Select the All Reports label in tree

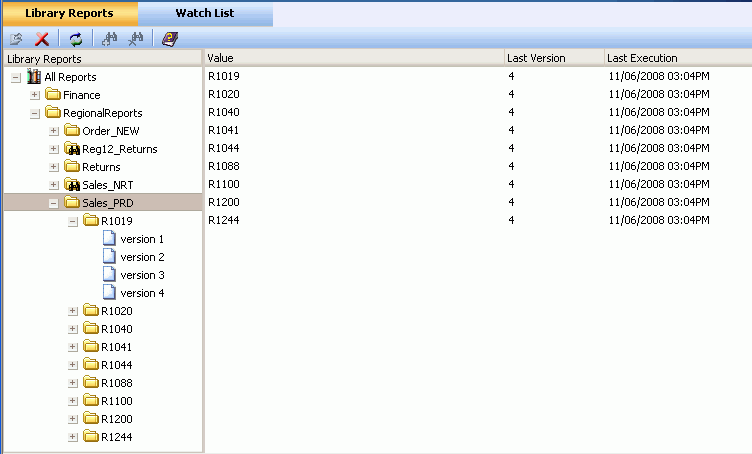pyautogui.click(x=70, y=77)
